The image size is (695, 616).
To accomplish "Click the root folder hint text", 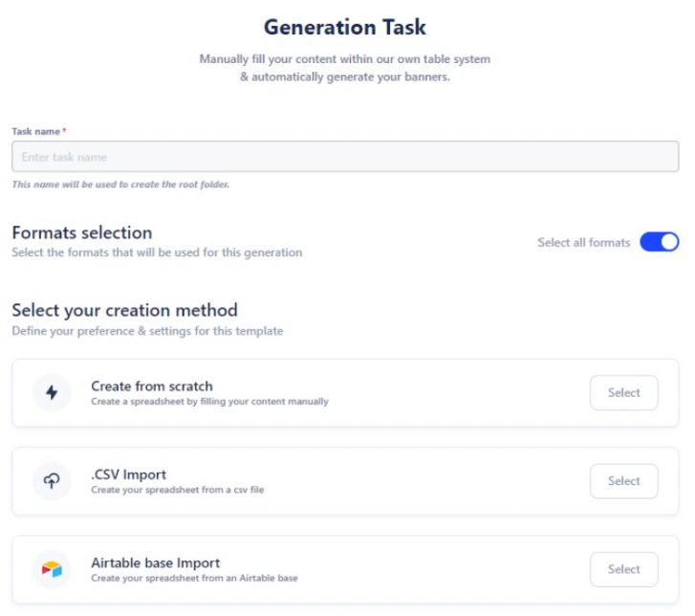I will click(x=120, y=185).
